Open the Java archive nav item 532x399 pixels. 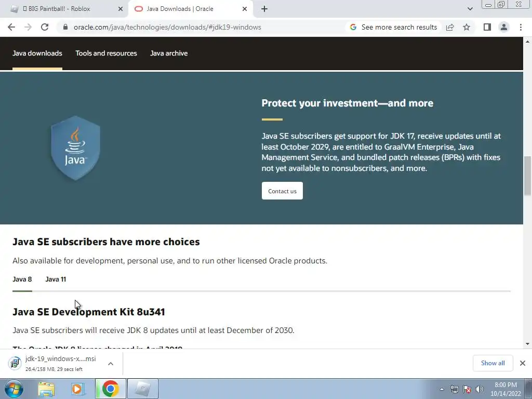169,54
